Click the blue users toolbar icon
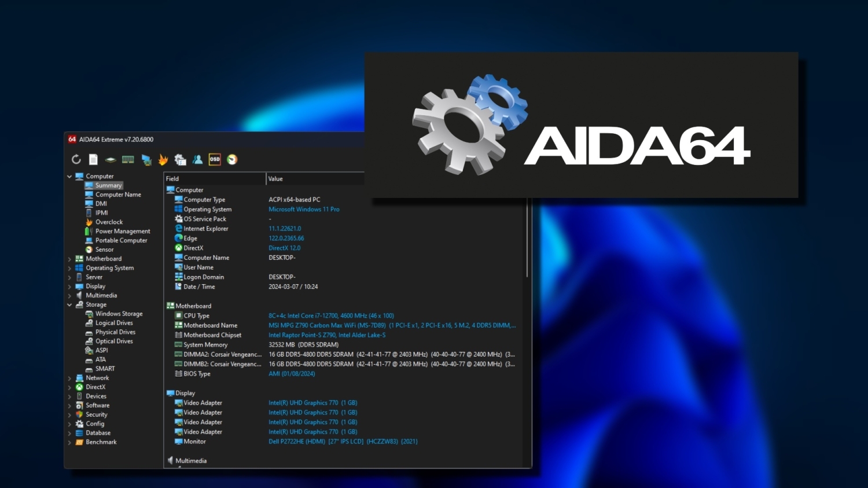The width and height of the screenshot is (868, 488). coord(197,160)
